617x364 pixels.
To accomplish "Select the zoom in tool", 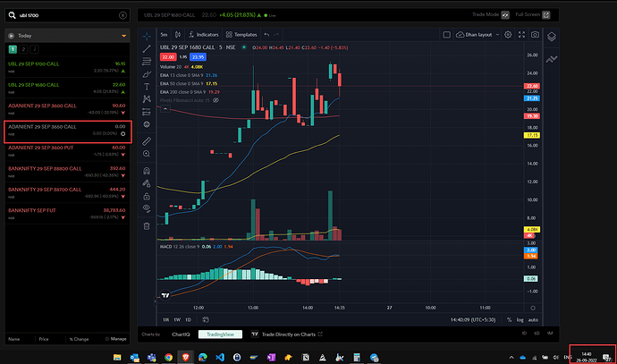I will [147, 154].
